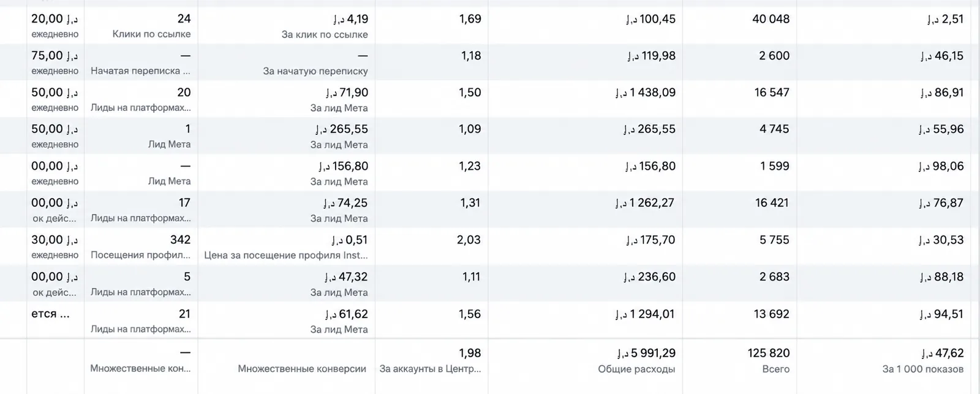Screen dimensions: 980x394
Task: Select the 61,62 cost per lead cell
Action: point(347,314)
